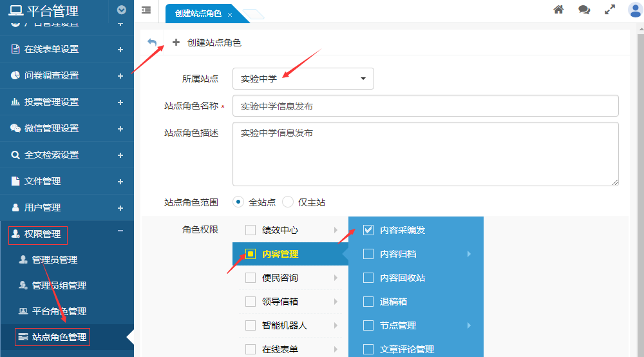Uncheck the 内容采编发 checkbox
This screenshot has height=357, width=644.
pyautogui.click(x=368, y=230)
